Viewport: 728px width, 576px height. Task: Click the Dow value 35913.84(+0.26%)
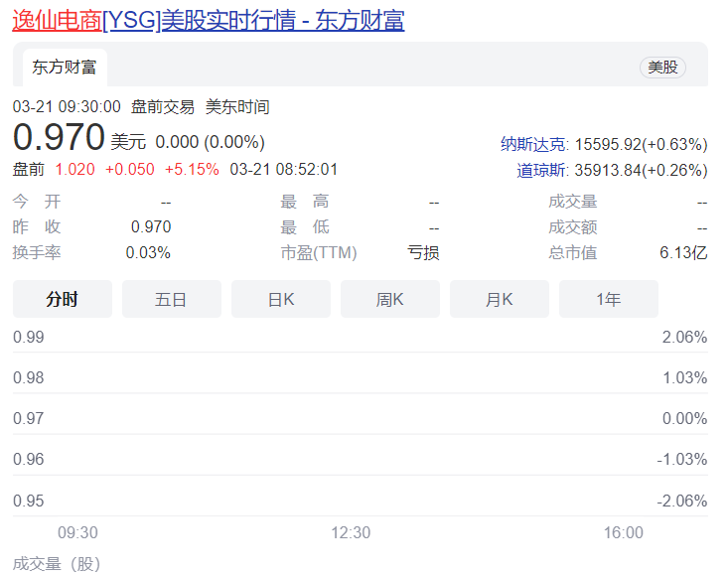click(642, 171)
